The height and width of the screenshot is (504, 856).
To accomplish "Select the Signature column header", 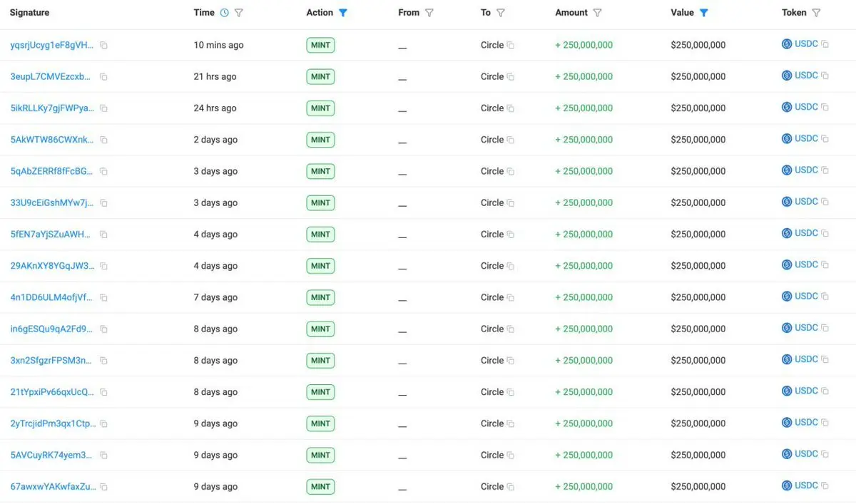I will pos(29,13).
